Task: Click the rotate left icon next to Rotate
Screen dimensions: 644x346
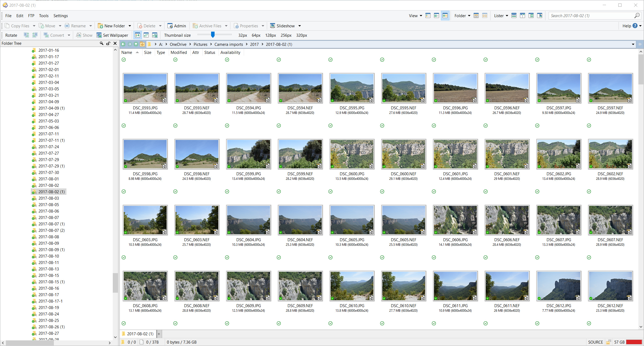Action: tap(26, 35)
